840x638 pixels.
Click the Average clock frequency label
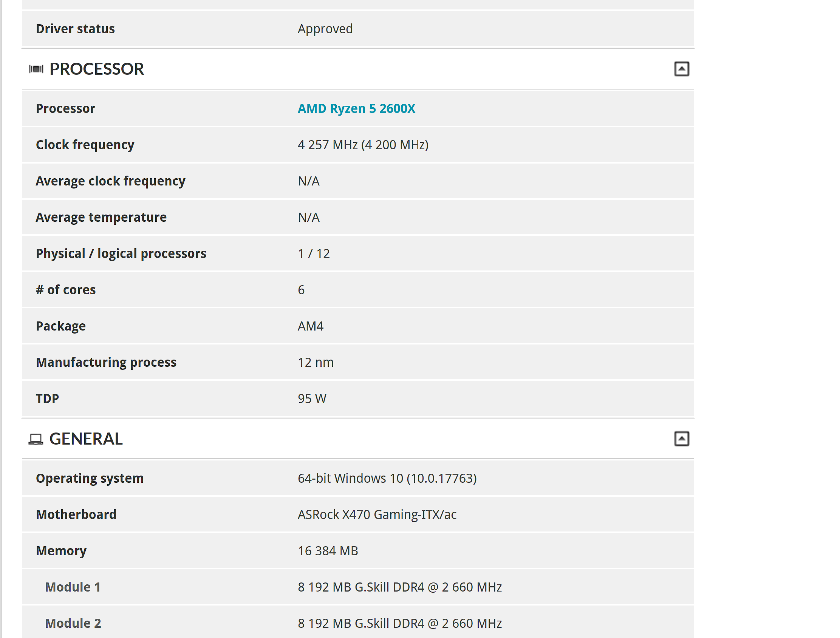110,181
